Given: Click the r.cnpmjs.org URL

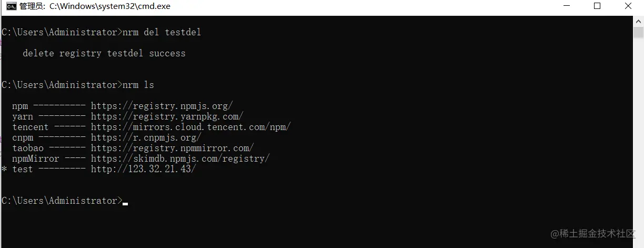Looking at the screenshot, I should tap(146, 137).
